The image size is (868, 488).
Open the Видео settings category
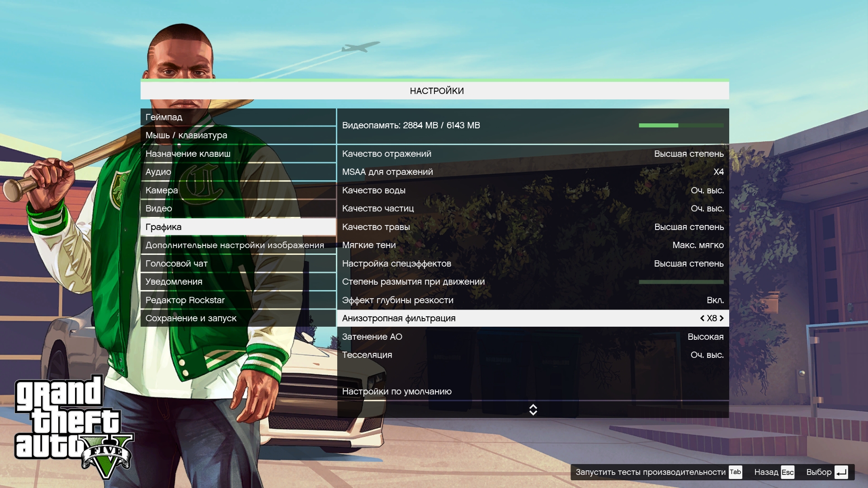[238, 208]
